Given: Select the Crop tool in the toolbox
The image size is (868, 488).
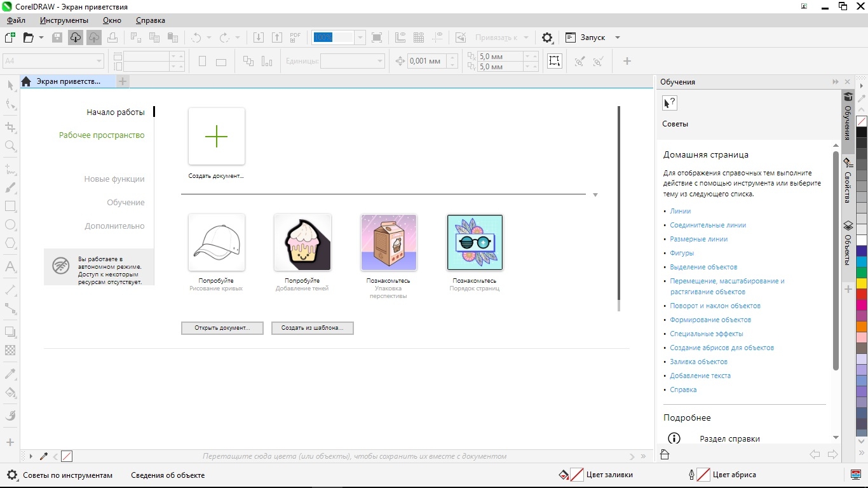Looking at the screenshot, I should coord(10,127).
